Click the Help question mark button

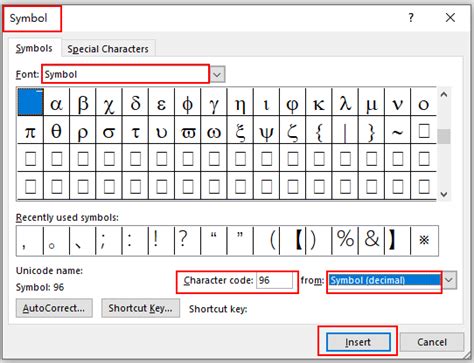point(411,17)
